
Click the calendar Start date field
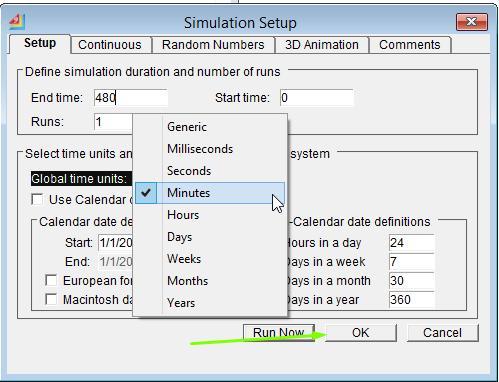(115, 243)
